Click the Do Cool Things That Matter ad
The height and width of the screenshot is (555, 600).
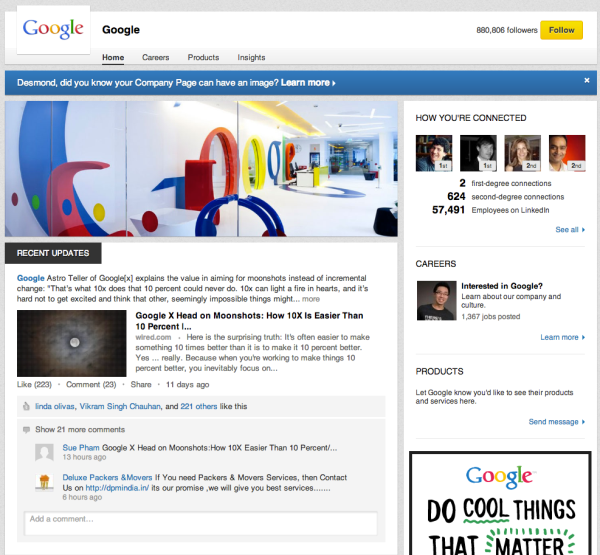point(500,503)
